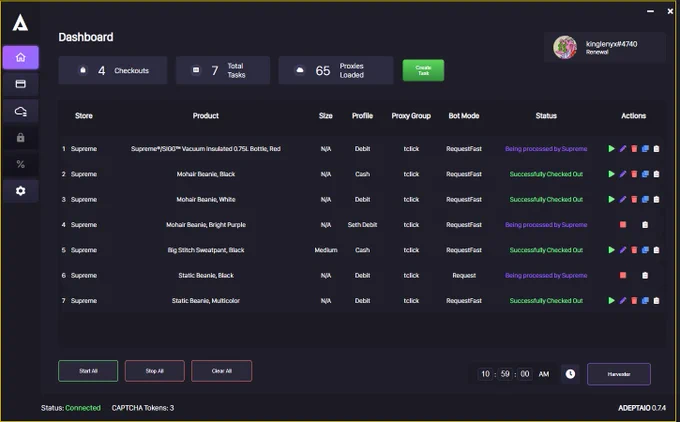Edit the Vacuum Insulated Bottle task
680x422 pixels.
click(x=623, y=149)
